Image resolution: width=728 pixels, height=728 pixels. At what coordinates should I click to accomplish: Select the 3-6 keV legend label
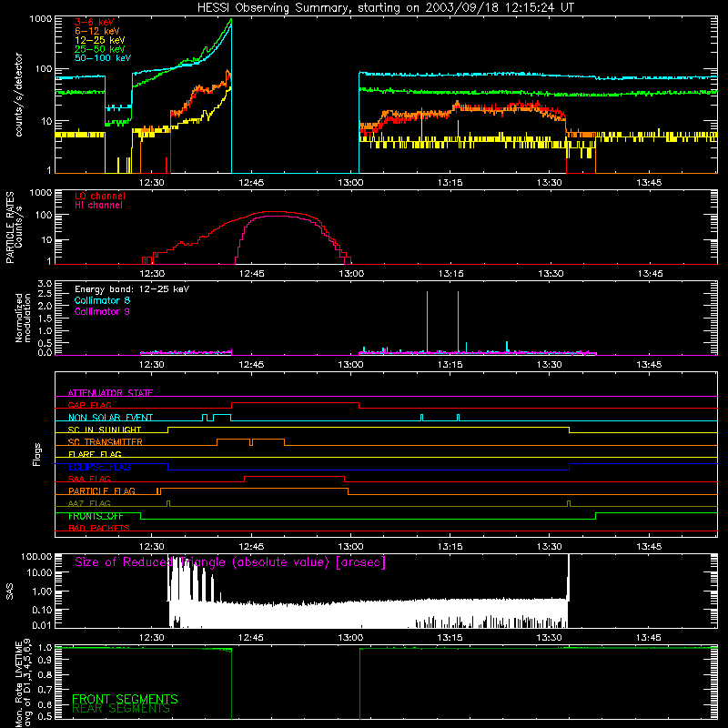coord(95,22)
